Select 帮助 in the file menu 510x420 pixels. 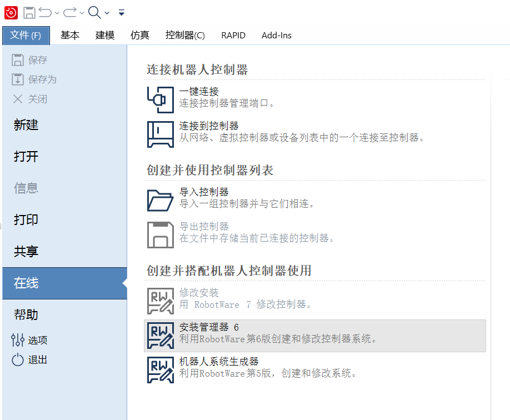(64, 314)
